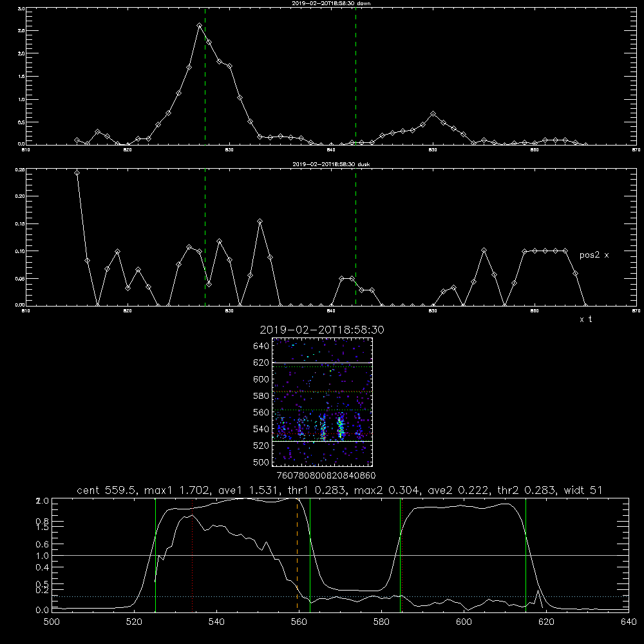Click the bright streak near 820 inside heatmap

(340, 428)
